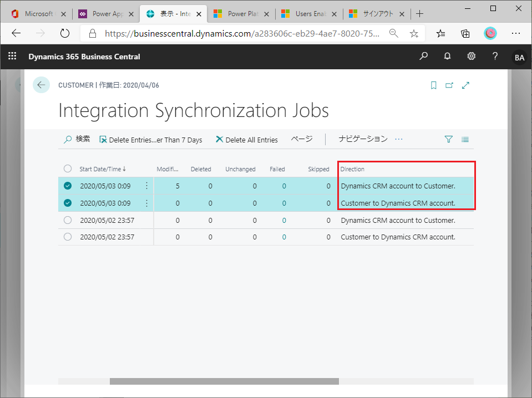Go back with the page's round arrow button
The image size is (532, 398).
[42, 85]
